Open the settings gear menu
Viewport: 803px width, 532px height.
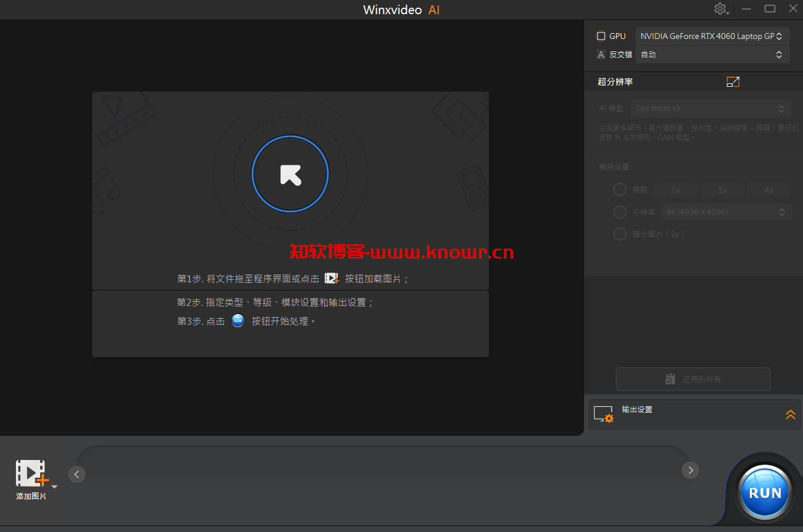720,9
